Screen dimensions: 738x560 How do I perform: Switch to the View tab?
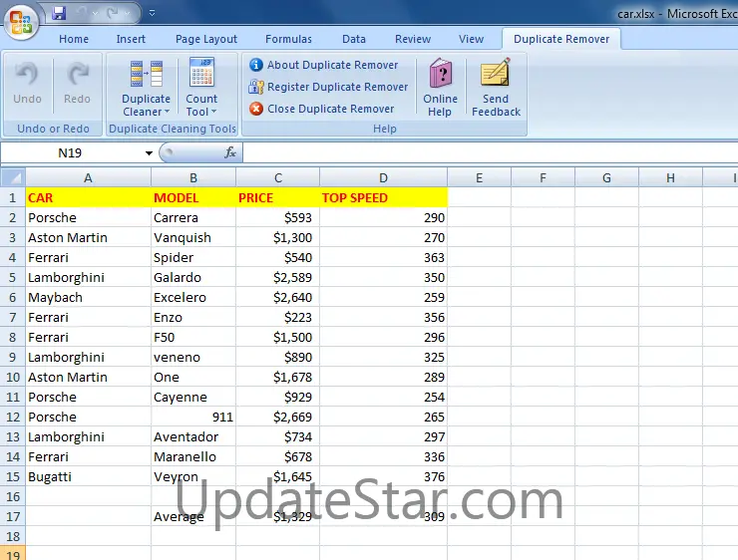[x=471, y=39]
